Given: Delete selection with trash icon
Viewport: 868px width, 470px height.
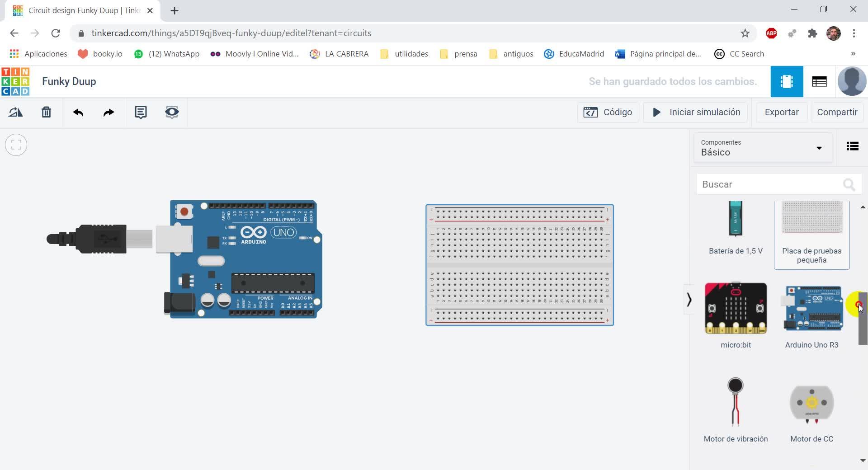Looking at the screenshot, I should pos(46,112).
